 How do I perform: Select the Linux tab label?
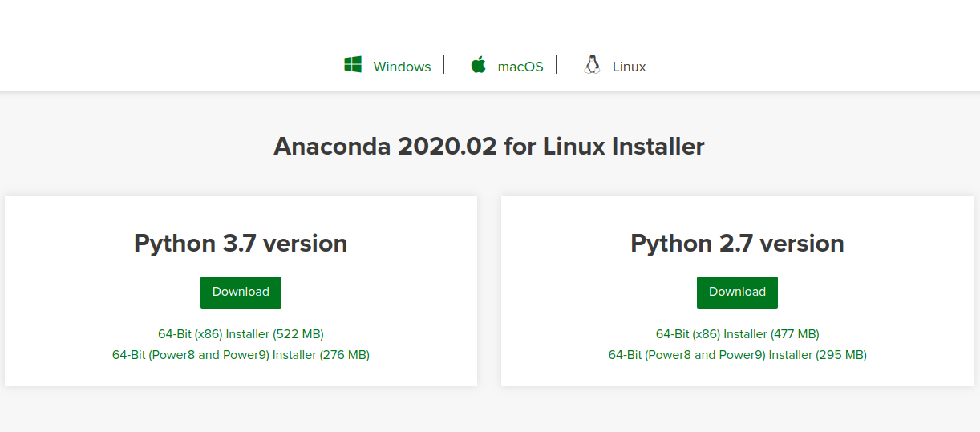(x=629, y=67)
